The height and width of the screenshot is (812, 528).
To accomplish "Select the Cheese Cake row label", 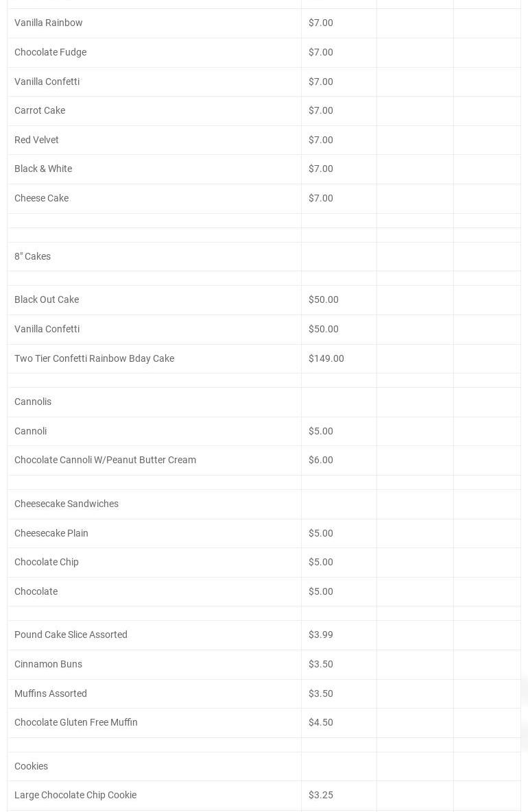I will tap(41, 198).
